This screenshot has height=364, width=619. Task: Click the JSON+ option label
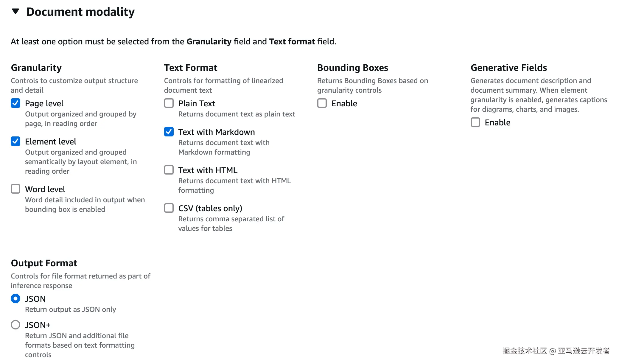pyautogui.click(x=38, y=325)
